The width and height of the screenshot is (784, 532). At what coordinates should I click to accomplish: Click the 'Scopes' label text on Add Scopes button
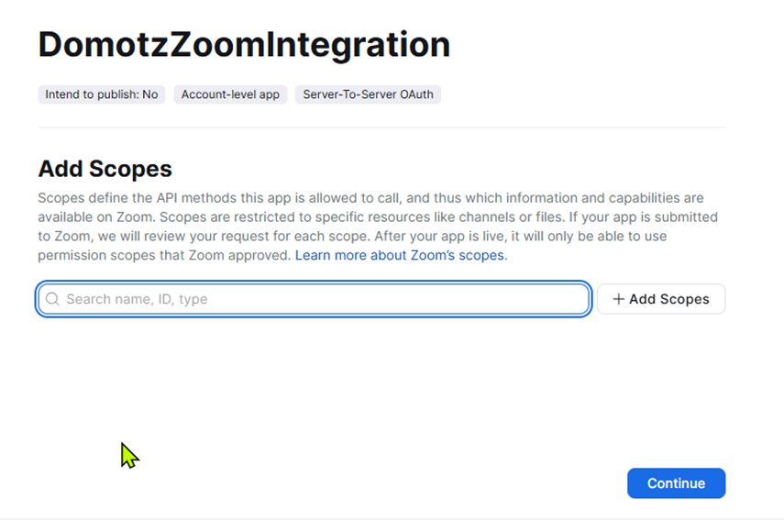(x=682, y=299)
